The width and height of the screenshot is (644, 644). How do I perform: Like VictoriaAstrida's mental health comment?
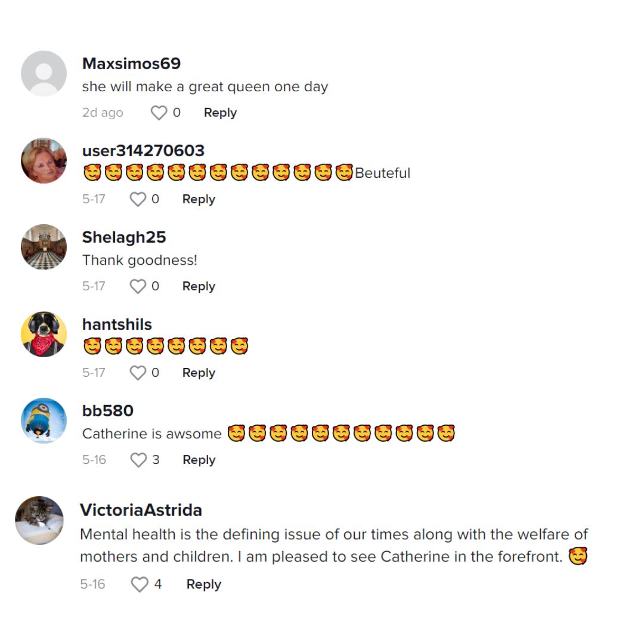tap(139, 584)
